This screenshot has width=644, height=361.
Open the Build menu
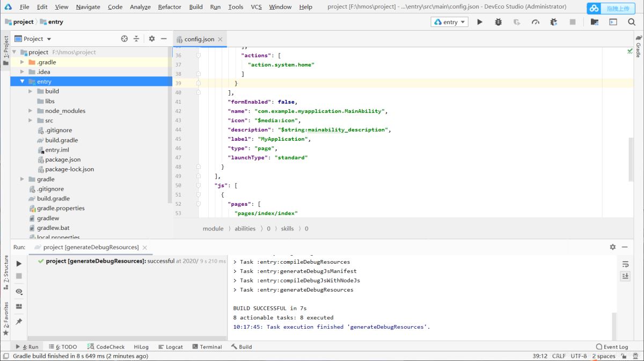[196, 7]
